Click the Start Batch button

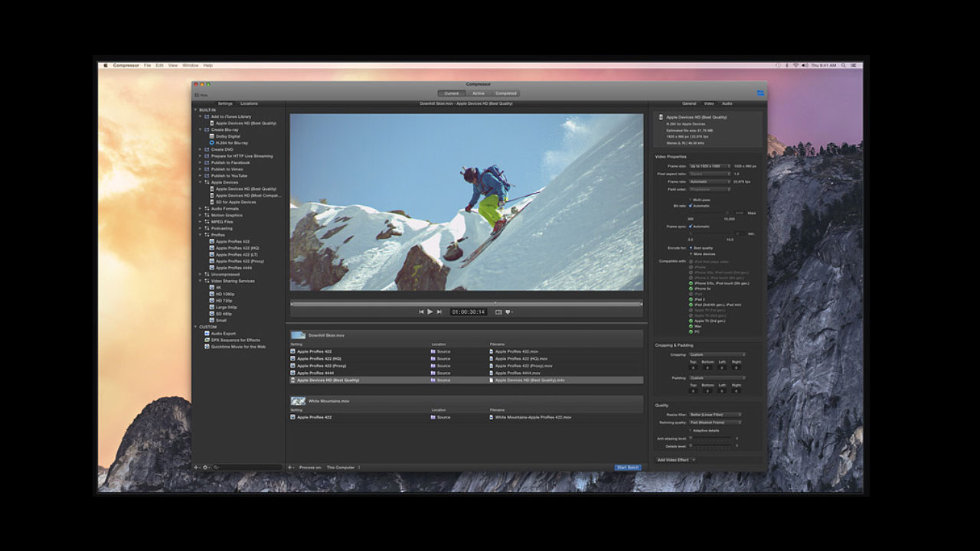[627, 467]
